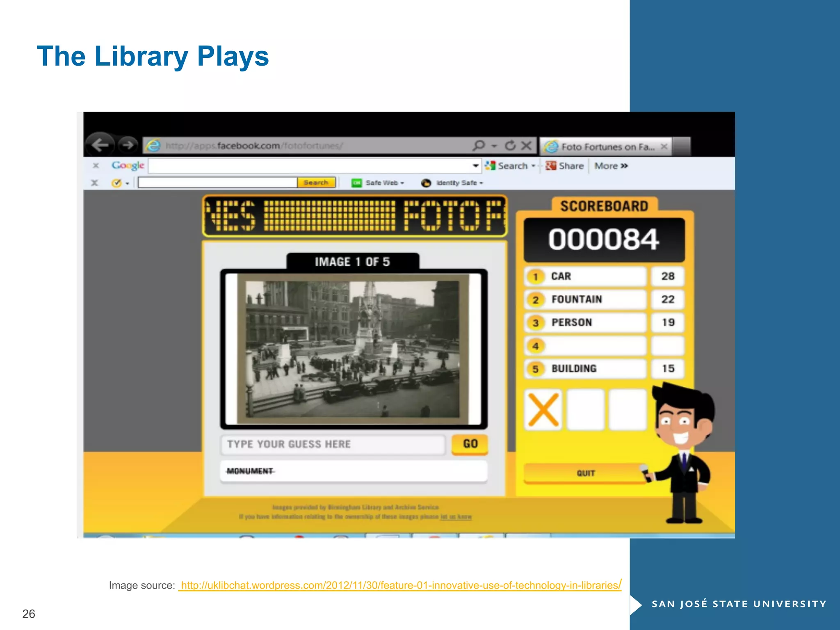Go forward with the browser forward arrow
This screenshot has width=840, height=630.
click(x=128, y=145)
